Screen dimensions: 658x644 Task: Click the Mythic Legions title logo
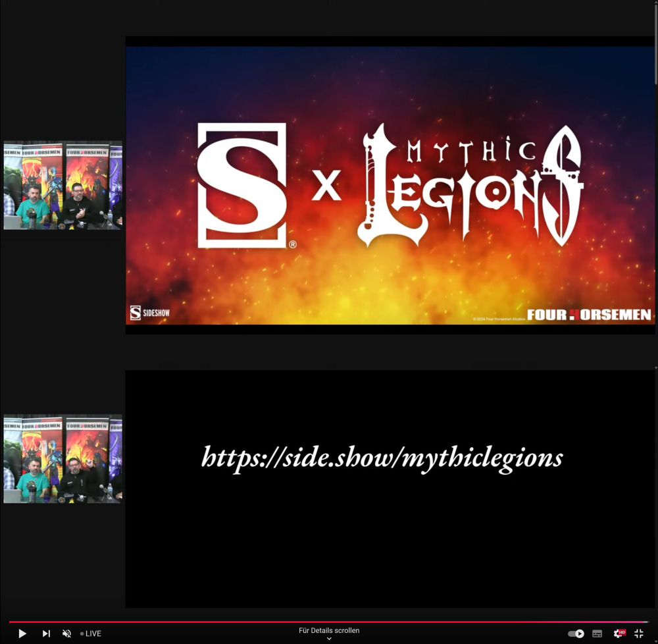470,185
